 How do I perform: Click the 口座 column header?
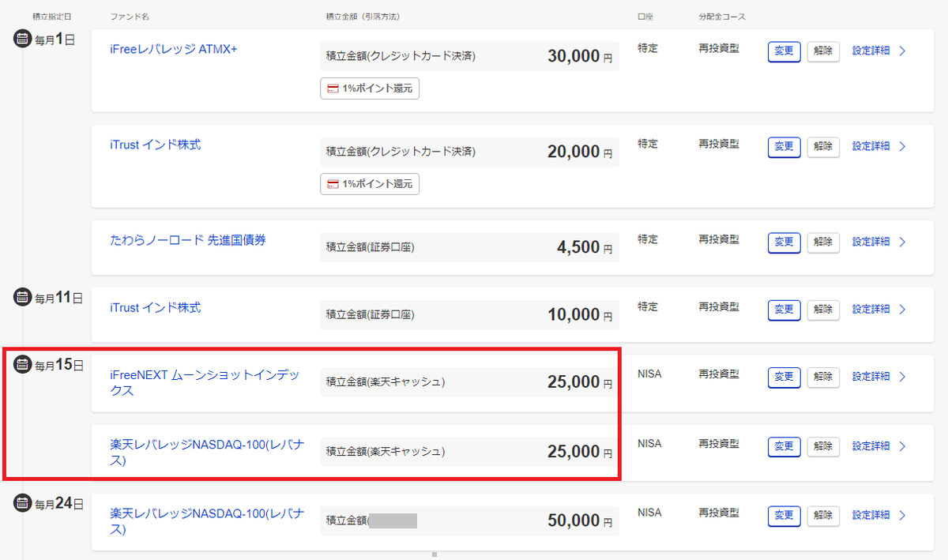tap(645, 17)
